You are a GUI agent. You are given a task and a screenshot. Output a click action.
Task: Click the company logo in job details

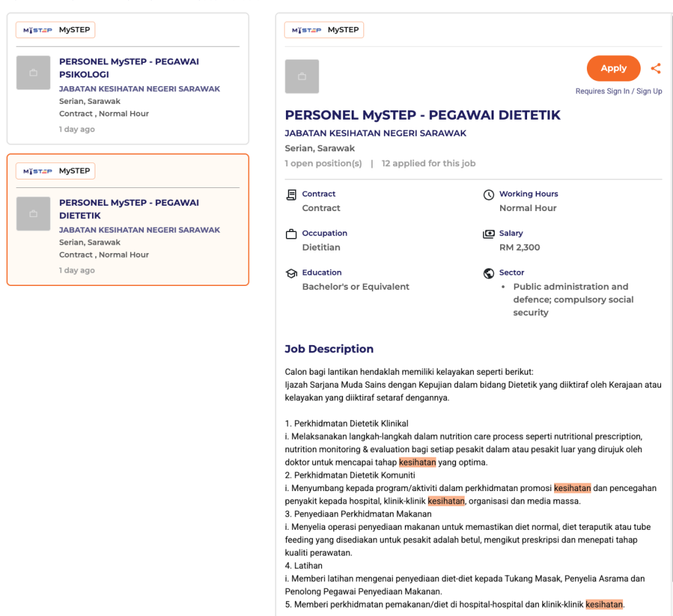coord(302,76)
